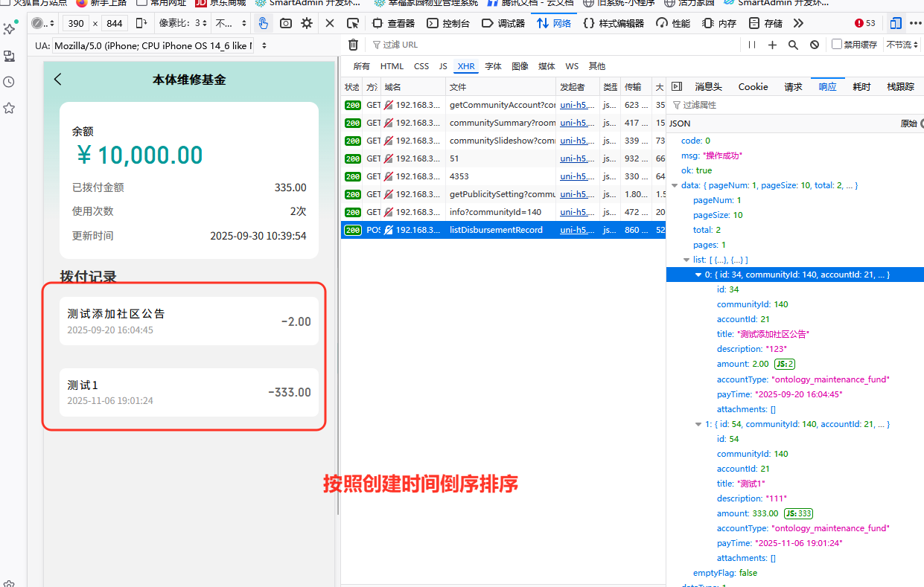The width and height of the screenshot is (924, 587).
Task: Pause network recording
Action: tap(752, 45)
